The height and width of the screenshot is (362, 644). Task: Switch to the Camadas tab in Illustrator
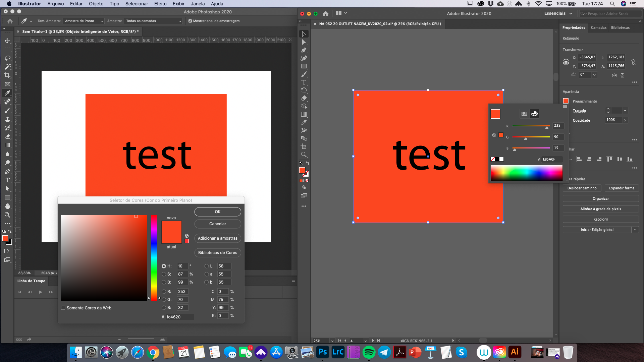(x=599, y=27)
